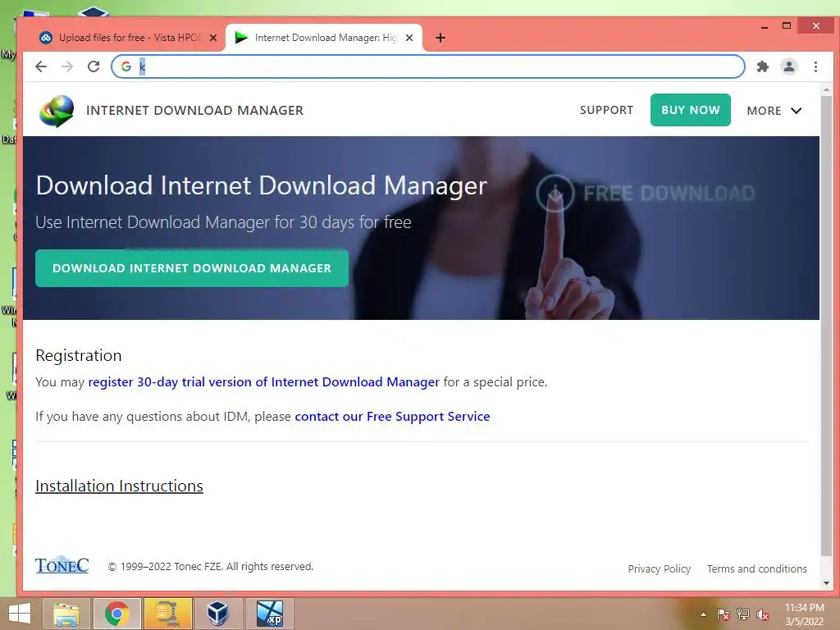Click the page vertical scrollbar thumb
The width and height of the screenshot is (840, 630).
click(826, 326)
